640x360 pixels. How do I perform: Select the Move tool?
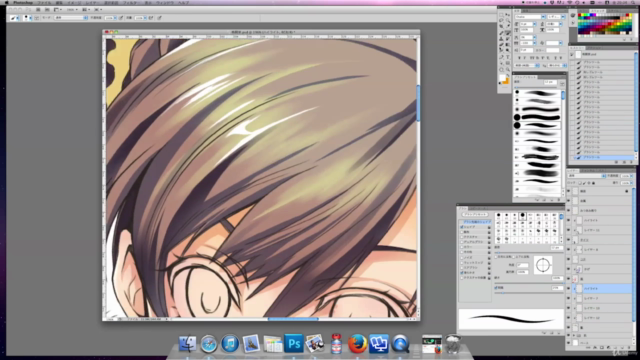pyautogui.click(x=508, y=15)
